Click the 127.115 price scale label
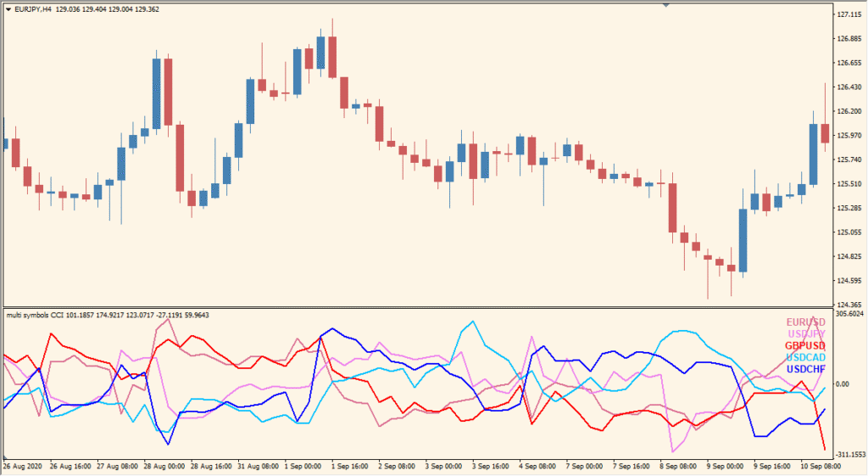Viewport: 868px width, 476px height. (x=849, y=14)
